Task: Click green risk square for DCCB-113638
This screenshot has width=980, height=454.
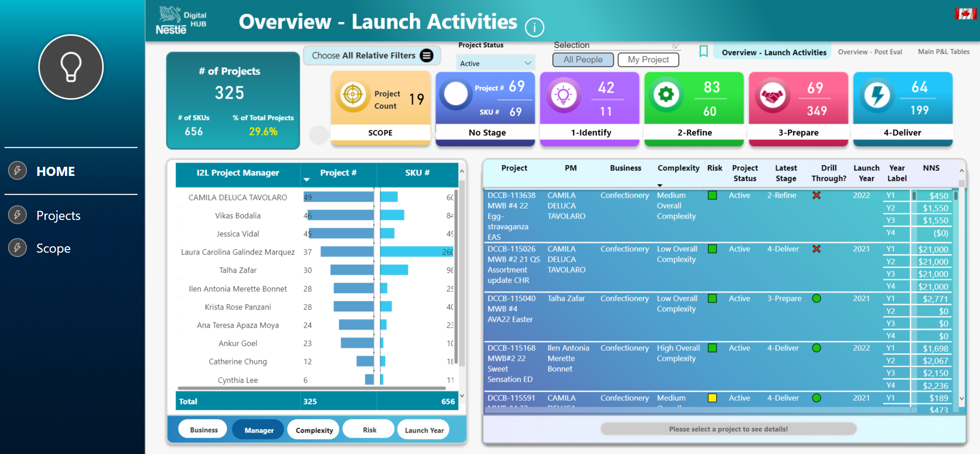Action: coord(712,195)
